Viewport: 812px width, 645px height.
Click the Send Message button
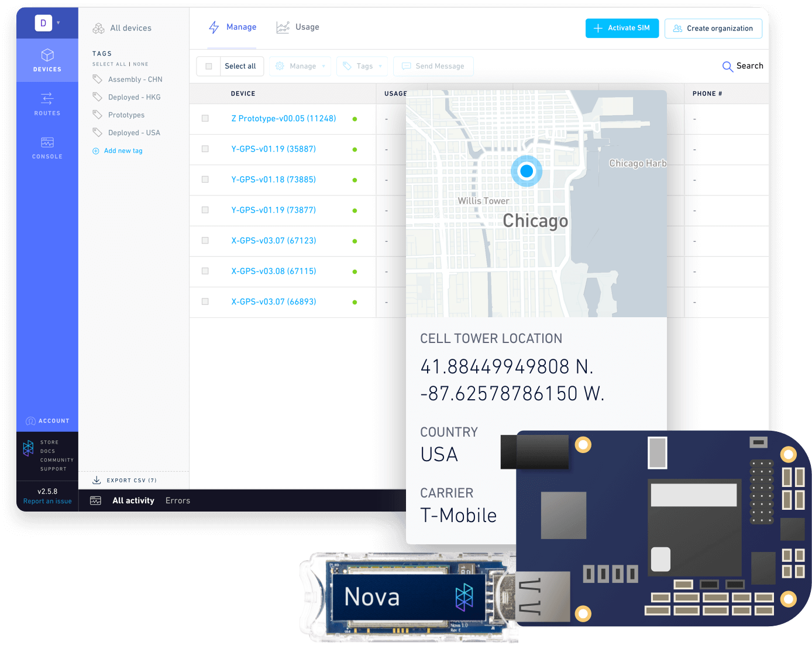coord(433,66)
